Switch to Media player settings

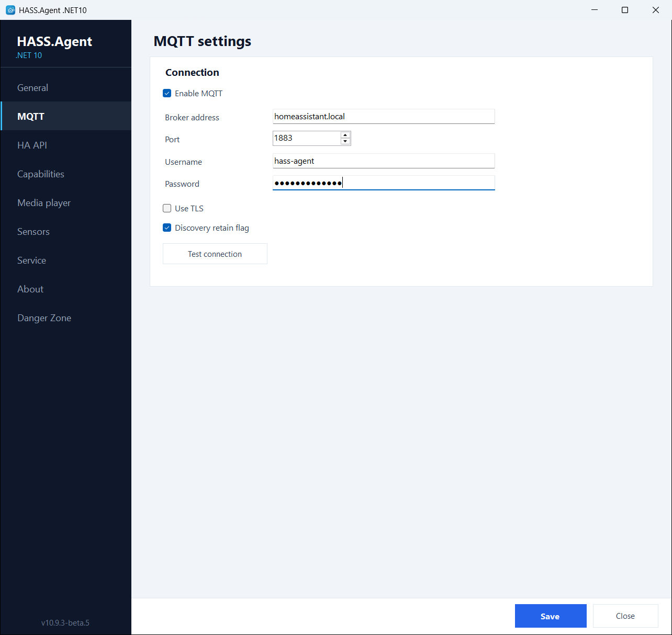click(x=66, y=202)
